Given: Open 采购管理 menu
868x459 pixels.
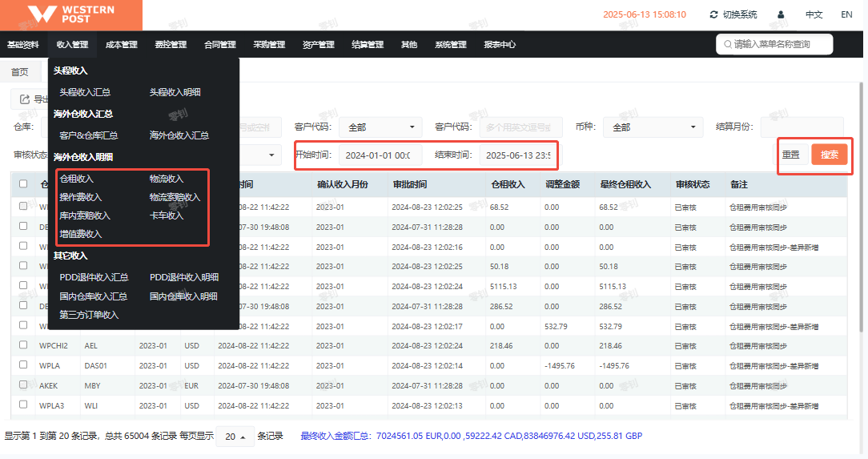Looking at the screenshot, I should pos(269,44).
